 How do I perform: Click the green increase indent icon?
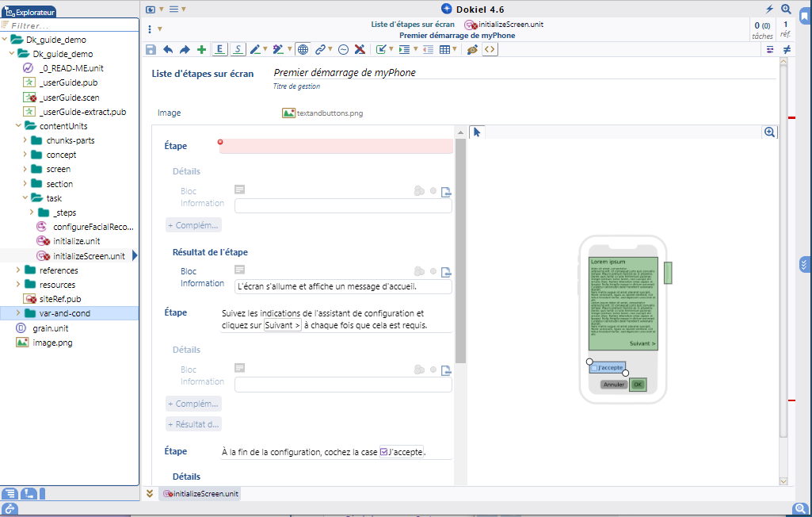pyautogui.click(x=405, y=50)
